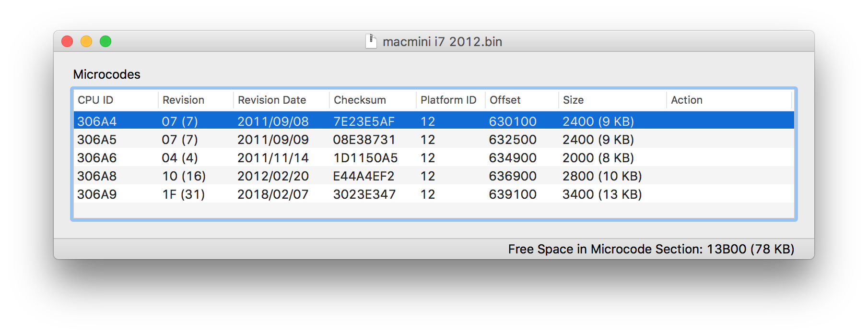Viewport: 868px width, 336px height.
Task: Click the Offset column header
Action: pyautogui.click(x=522, y=100)
